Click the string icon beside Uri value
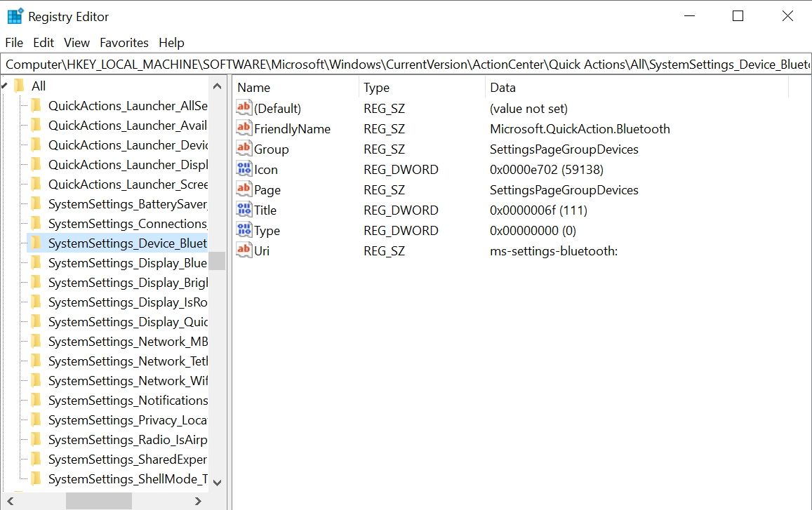The image size is (812, 510). (x=244, y=250)
